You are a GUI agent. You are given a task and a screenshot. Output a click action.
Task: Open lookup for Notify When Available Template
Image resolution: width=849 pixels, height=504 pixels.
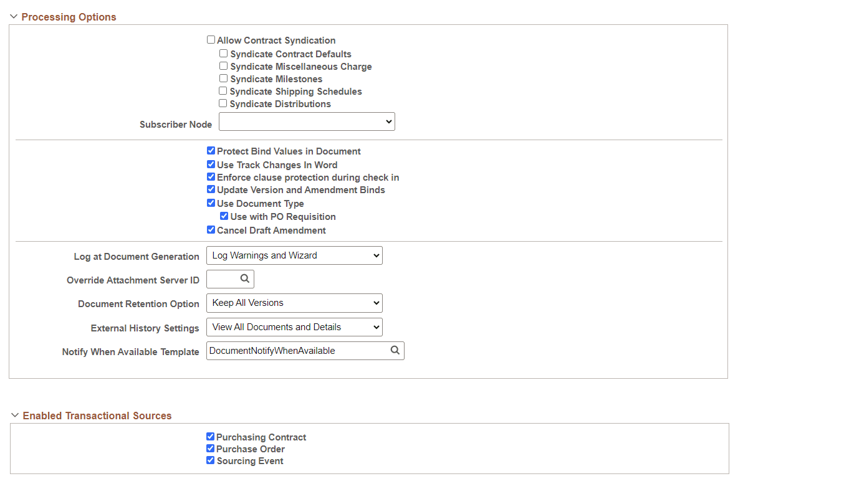tap(395, 350)
